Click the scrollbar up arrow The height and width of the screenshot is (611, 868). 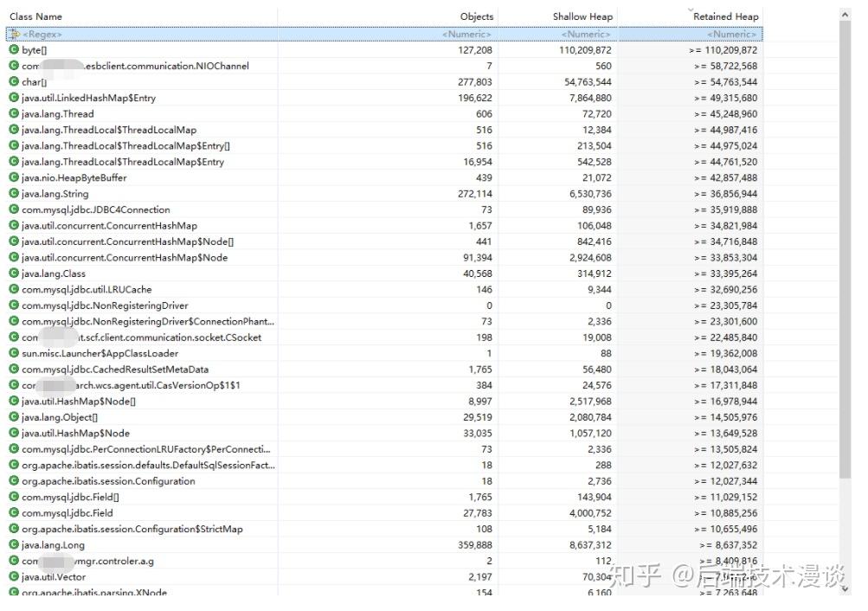[x=845, y=15]
